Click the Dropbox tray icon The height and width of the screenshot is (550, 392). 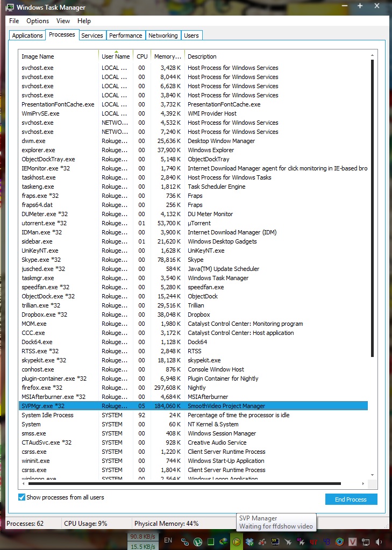click(249, 542)
